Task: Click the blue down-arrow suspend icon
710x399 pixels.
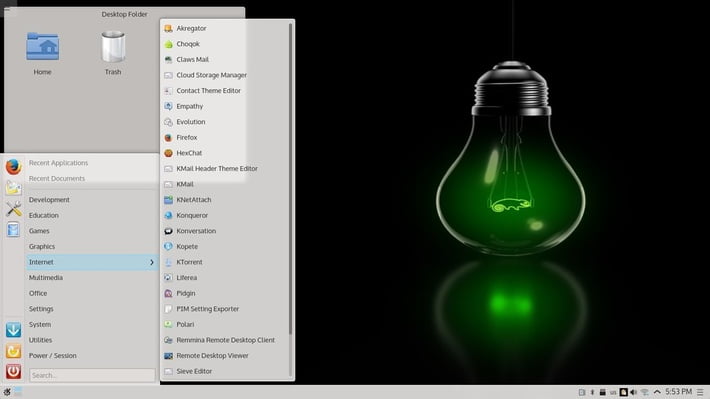Action: pyautogui.click(x=14, y=330)
